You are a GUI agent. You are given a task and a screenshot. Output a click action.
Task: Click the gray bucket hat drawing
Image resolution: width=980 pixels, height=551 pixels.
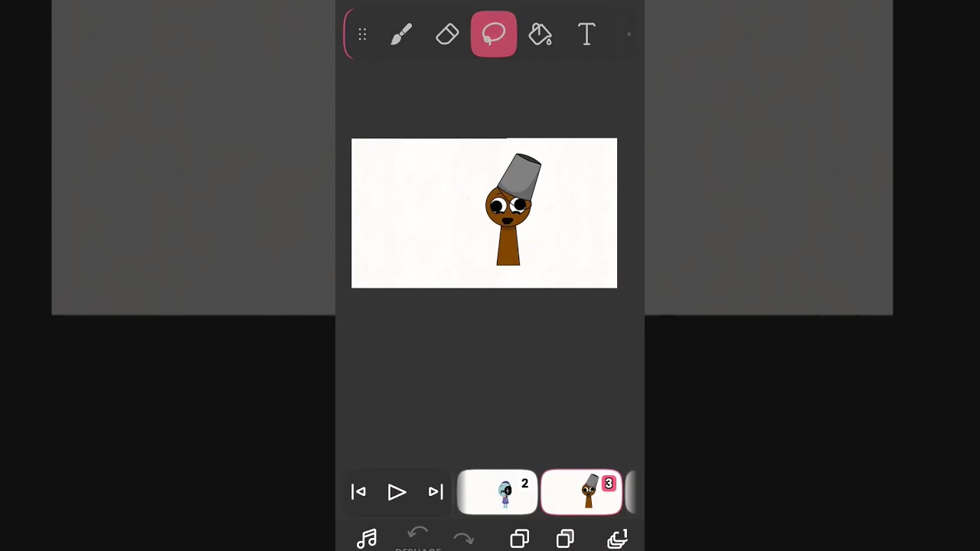[520, 175]
